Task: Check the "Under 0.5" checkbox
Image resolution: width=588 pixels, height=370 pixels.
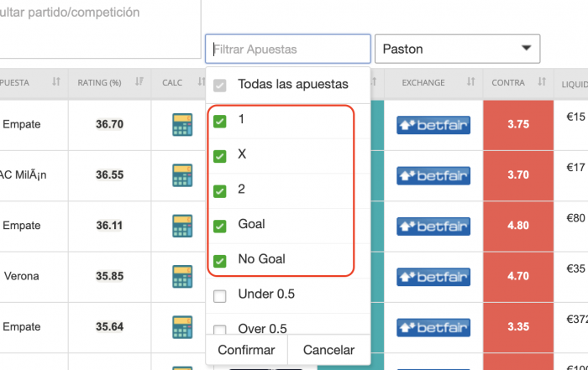Action: click(x=220, y=296)
